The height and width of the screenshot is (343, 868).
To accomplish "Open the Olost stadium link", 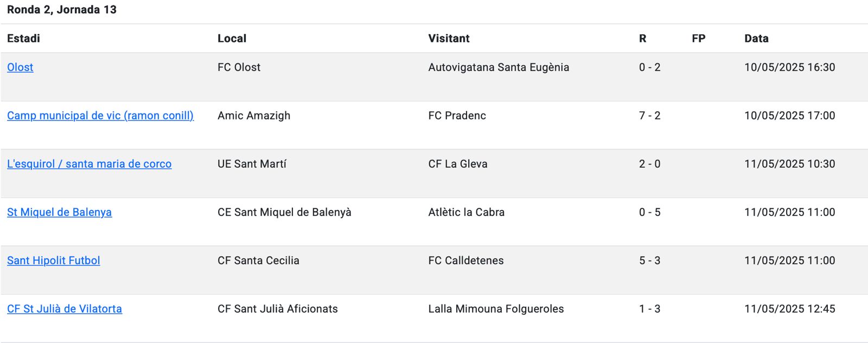I will 20,67.
